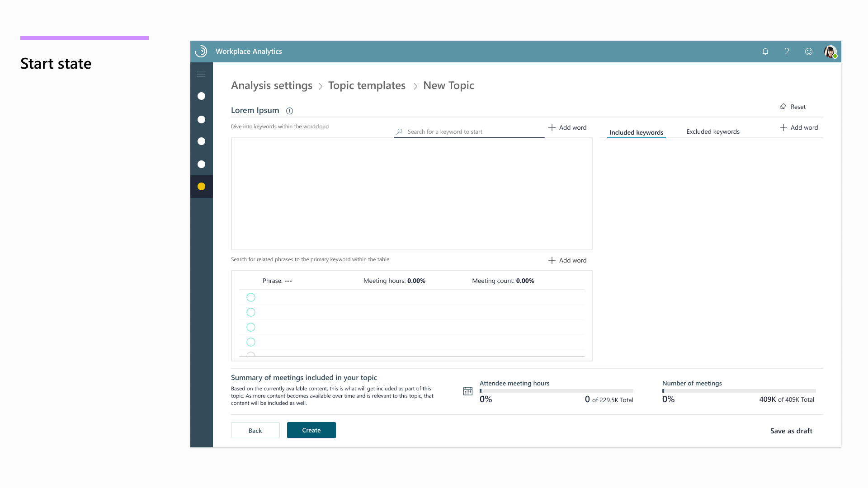Click the Workplace Analytics logo
The height and width of the screenshot is (488, 868).
pos(201,51)
